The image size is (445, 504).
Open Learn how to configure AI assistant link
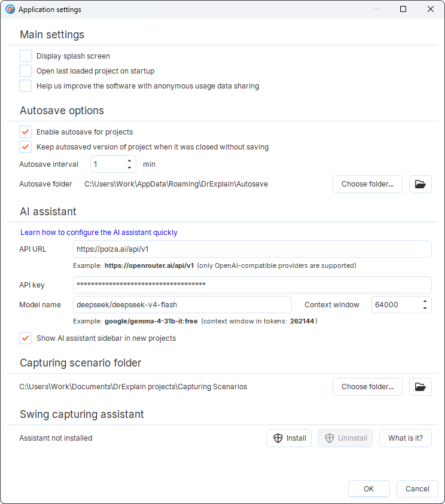(99, 233)
